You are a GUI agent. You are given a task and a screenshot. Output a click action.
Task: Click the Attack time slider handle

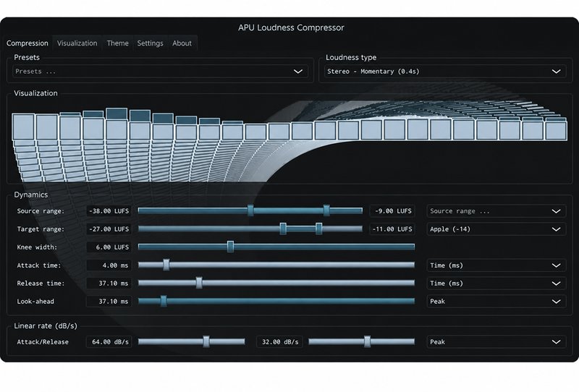click(166, 265)
